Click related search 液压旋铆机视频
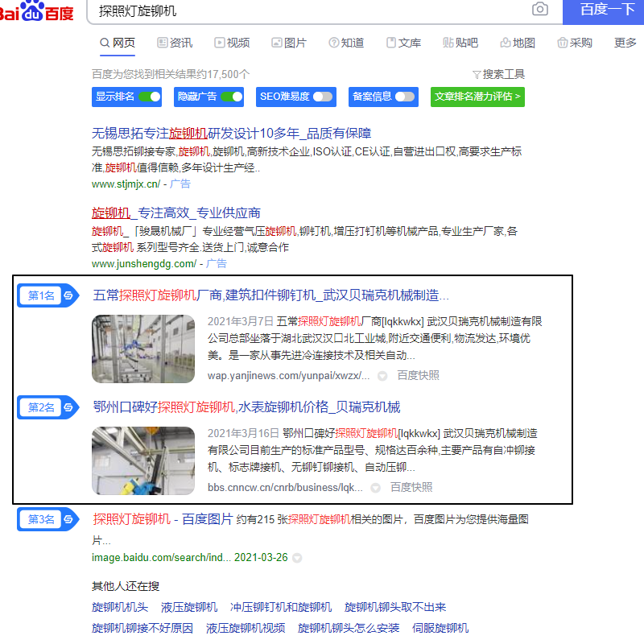This screenshot has height=644, width=644. pyautogui.click(x=246, y=629)
